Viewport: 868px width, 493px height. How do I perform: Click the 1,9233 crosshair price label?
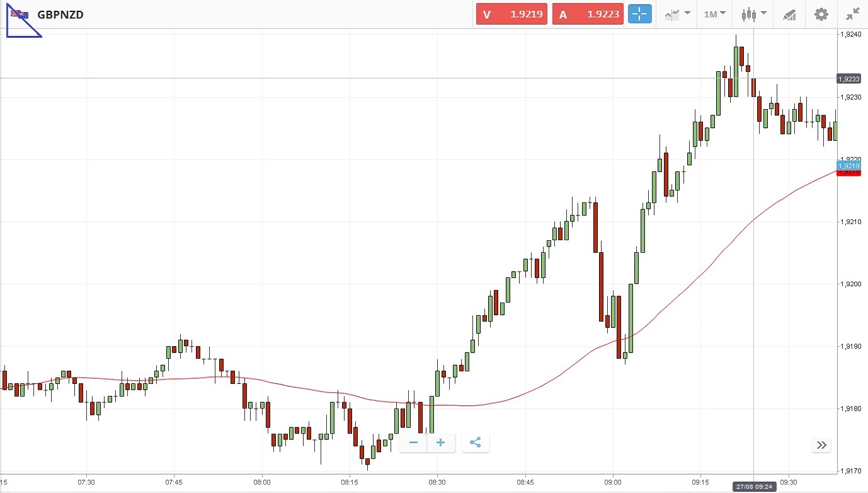848,79
